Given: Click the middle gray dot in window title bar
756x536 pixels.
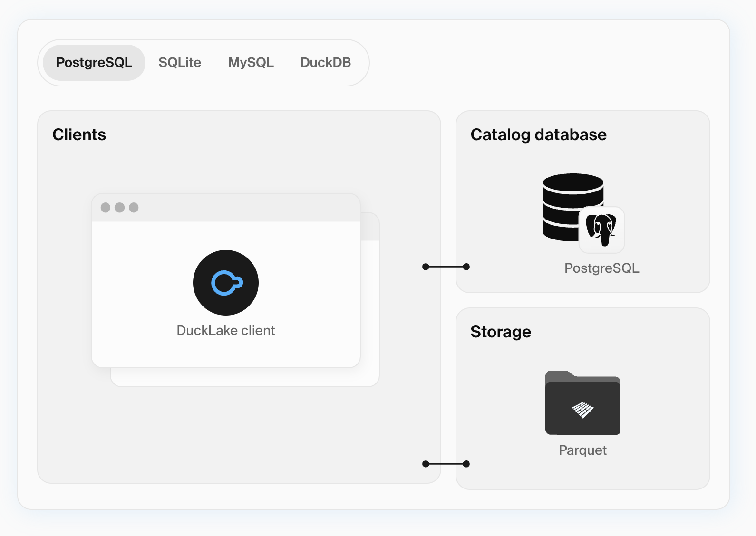Looking at the screenshot, I should click(120, 208).
